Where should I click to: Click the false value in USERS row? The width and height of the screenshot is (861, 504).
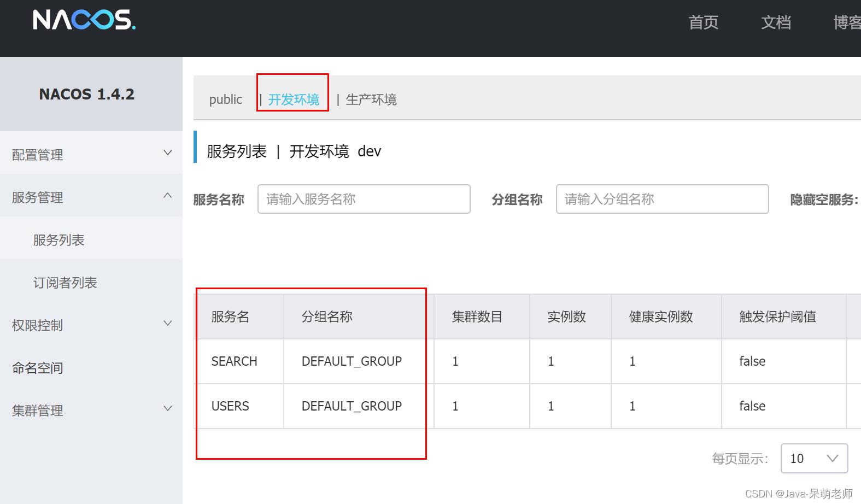coord(752,406)
